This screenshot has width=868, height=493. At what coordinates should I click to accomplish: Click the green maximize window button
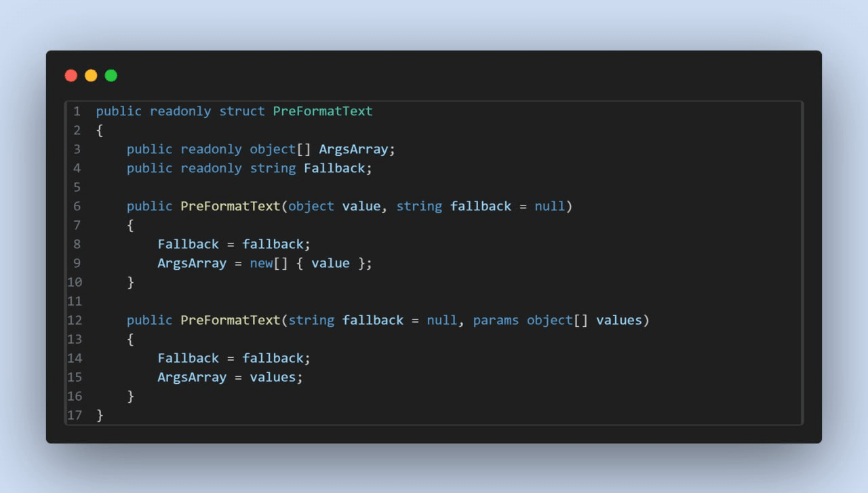tap(111, 75)
